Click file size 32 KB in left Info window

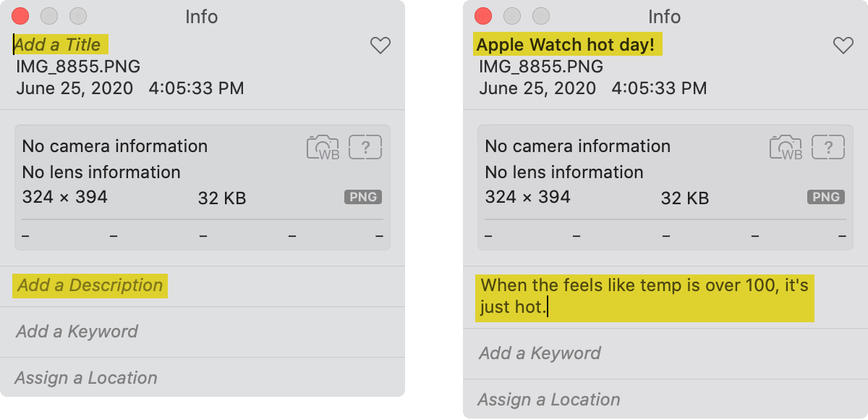pyautogui.click(x=222, y=198)
